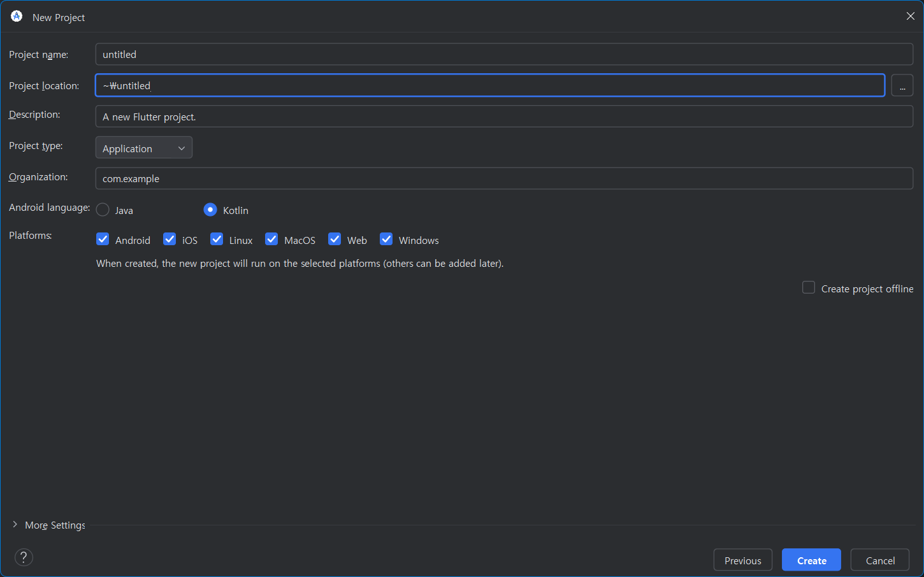Click Create to make project
The image size is (924, 577).
pyautogui.click(x=811, y=560)
